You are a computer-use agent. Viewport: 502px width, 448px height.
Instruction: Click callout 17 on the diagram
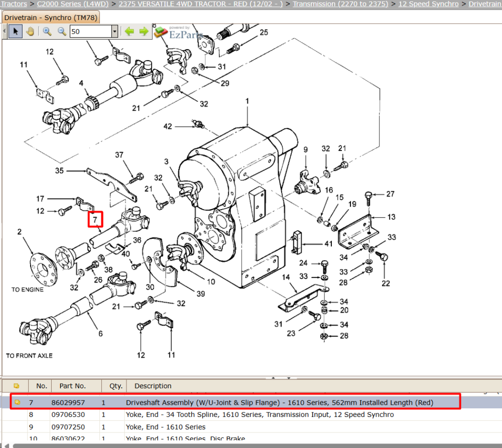(40, 199)
